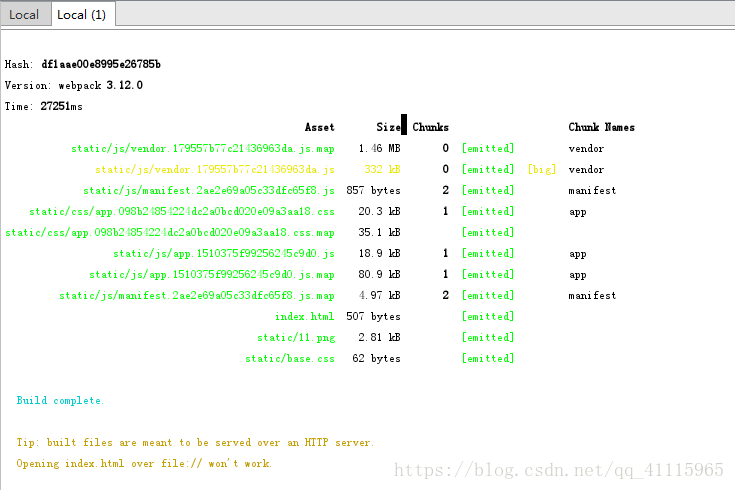Click the yellow [big] warning flag
Image resolution: width=735 pixels, height=490 pixels.
(541, 170)
